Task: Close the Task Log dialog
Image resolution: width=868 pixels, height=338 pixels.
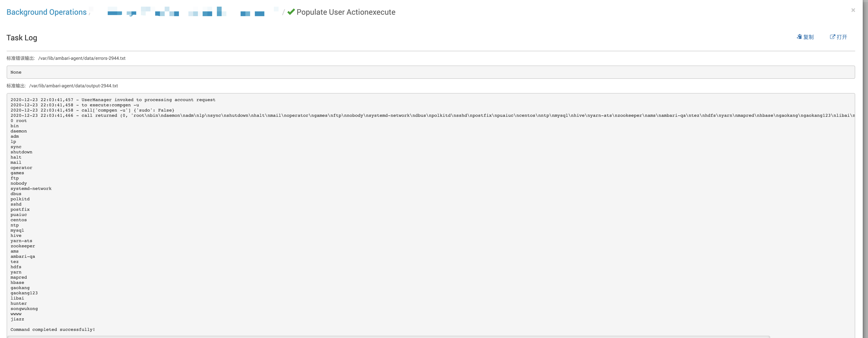Action: pyautogui.click(x=853, y=10)
